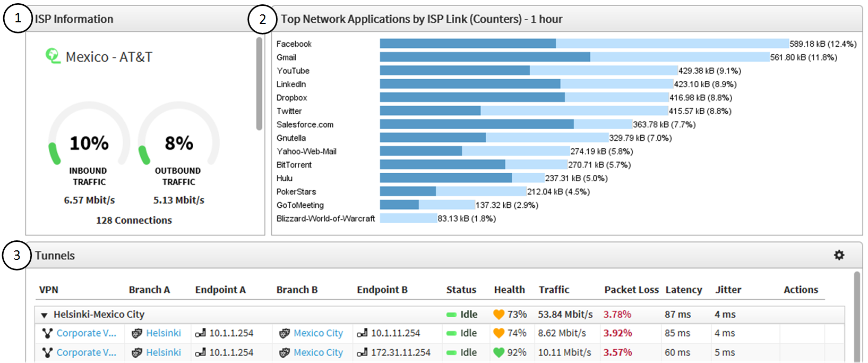The width and height of the screenshot is (868, 363).
Task: Click the "BitTorrent" application label
Action: click(294, 165)
